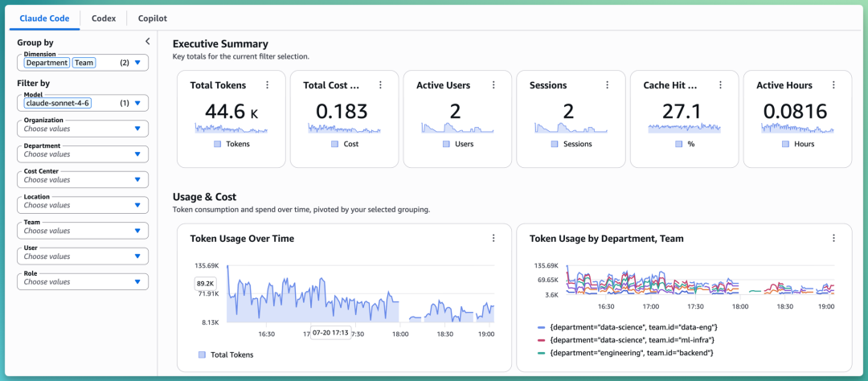The width and height of the screenshot is (868, 381).
Task: Click the Total Tokens legend color swatch
Action: click(202, 354)
